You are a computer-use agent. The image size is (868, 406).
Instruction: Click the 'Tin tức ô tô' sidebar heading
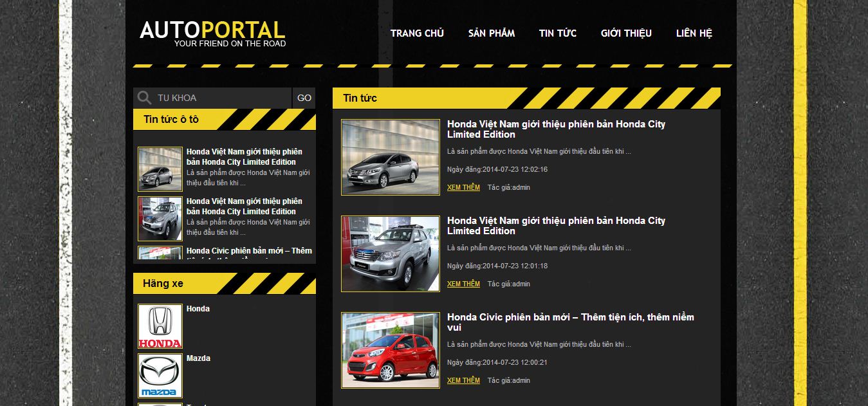pyautogui.click(x=171, y=120)
